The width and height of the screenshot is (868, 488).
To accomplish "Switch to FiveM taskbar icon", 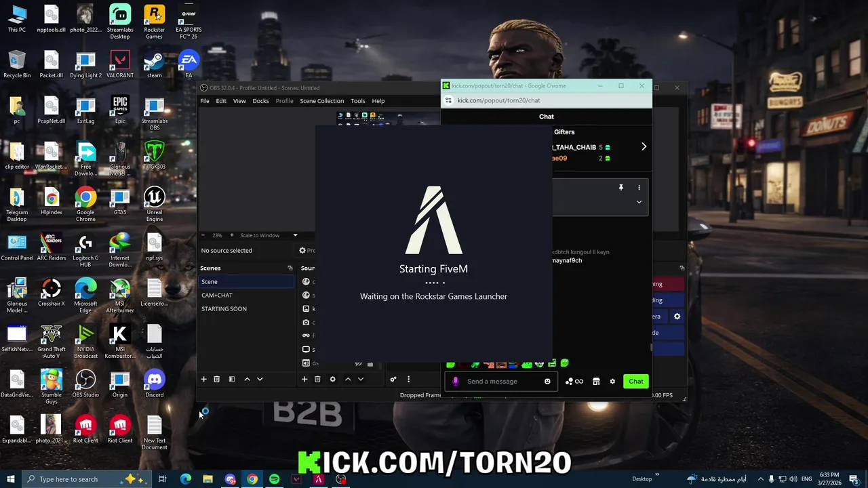I will point(318,479).
